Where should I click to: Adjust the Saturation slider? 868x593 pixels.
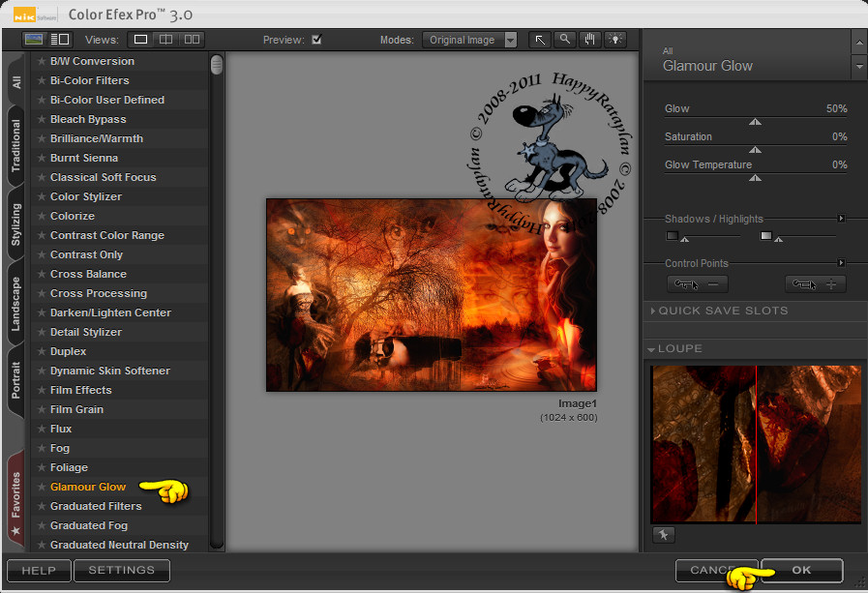755,149
